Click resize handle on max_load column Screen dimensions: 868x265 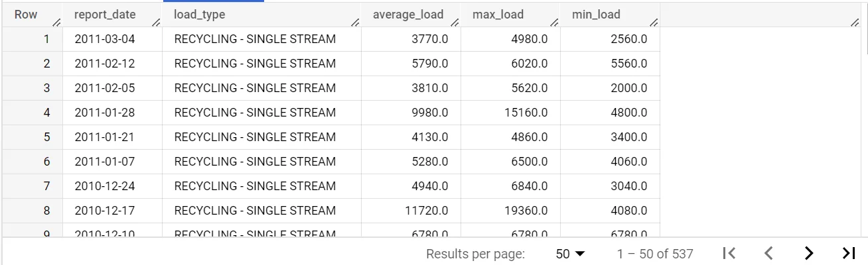click(x=554, y=23)
